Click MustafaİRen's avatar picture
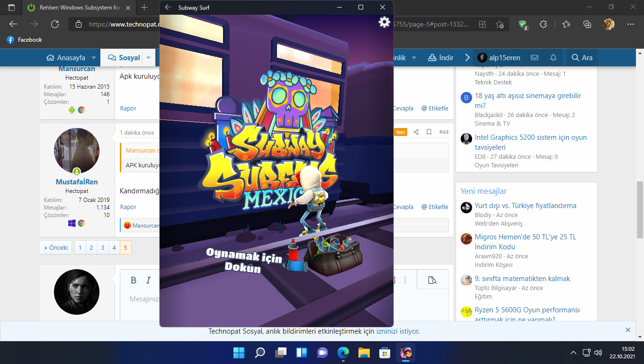644x364 pixels. [x=77, y=151]
